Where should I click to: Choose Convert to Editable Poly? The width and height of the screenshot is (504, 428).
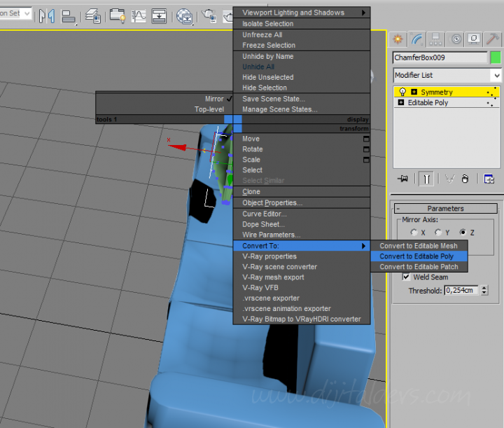click(419, 256)
